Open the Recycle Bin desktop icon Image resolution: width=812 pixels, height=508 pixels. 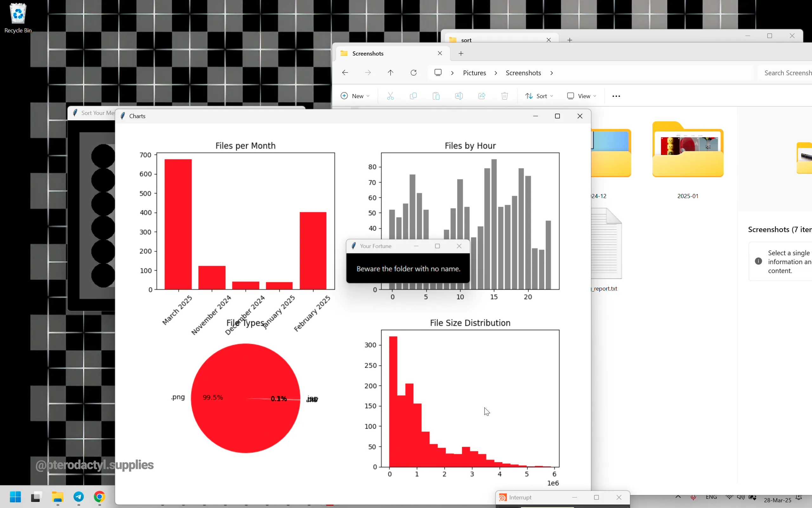click(18, 18)
